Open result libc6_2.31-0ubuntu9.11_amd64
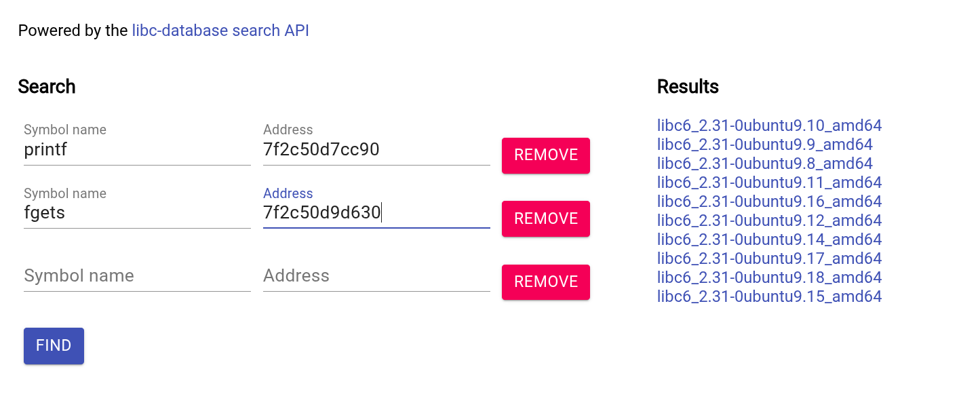The width and height of the screenshot is (980, 403). click(x=769, y=183)
